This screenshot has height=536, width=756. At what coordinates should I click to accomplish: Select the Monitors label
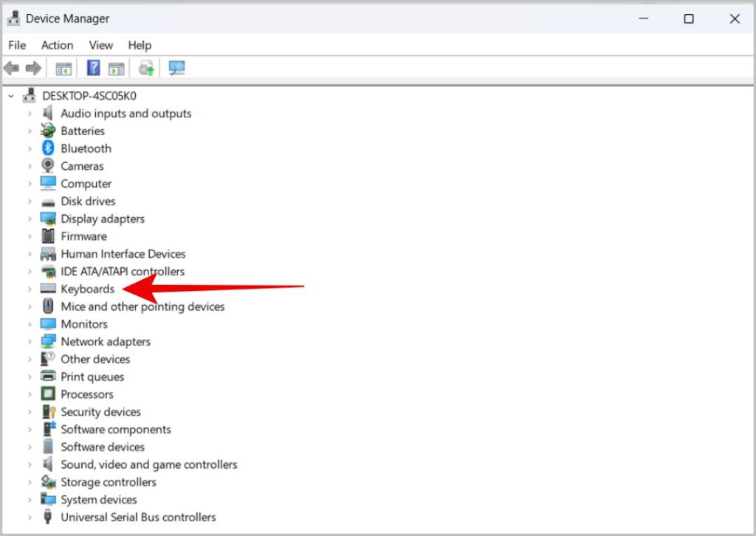[84, 324]
